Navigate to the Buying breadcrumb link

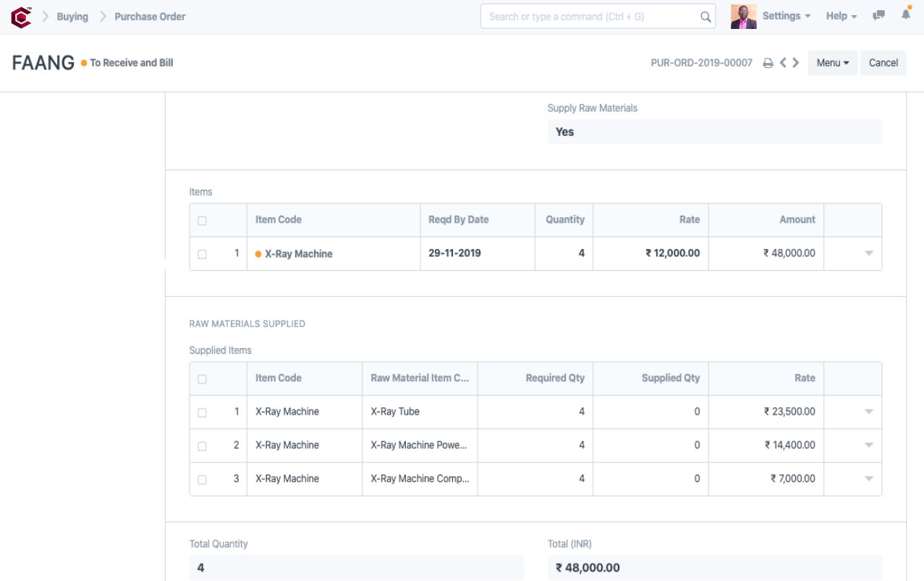[x=72, y=17]
